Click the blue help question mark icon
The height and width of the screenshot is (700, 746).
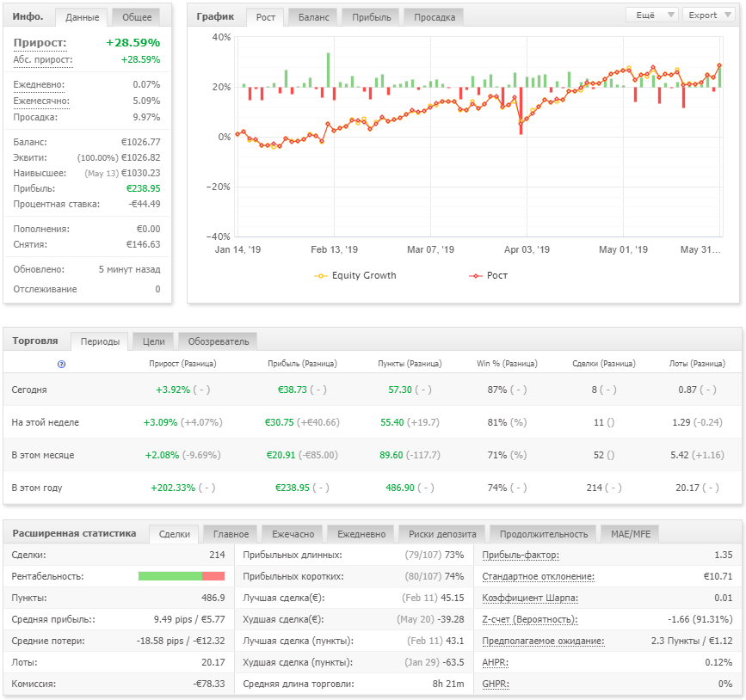(61, 365)
